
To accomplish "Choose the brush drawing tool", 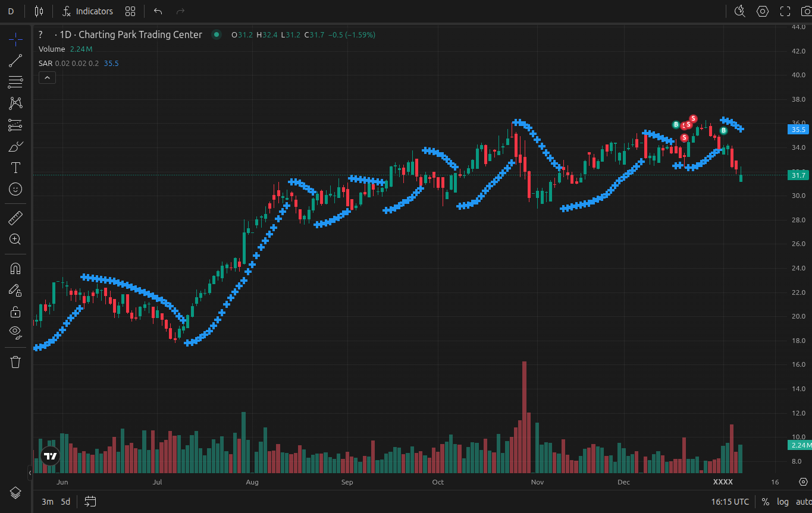I will (15, 146).
